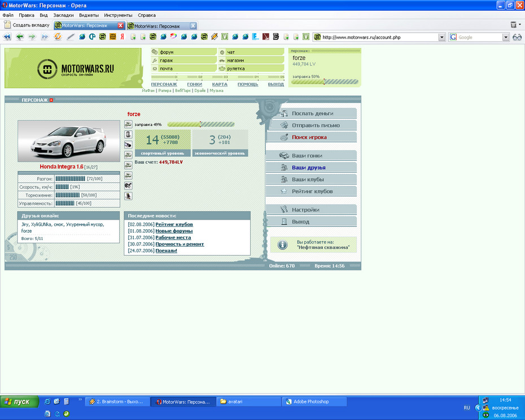
Task: Click the orange ruler/pencil bookmark icon
Action: pos(215,37)
